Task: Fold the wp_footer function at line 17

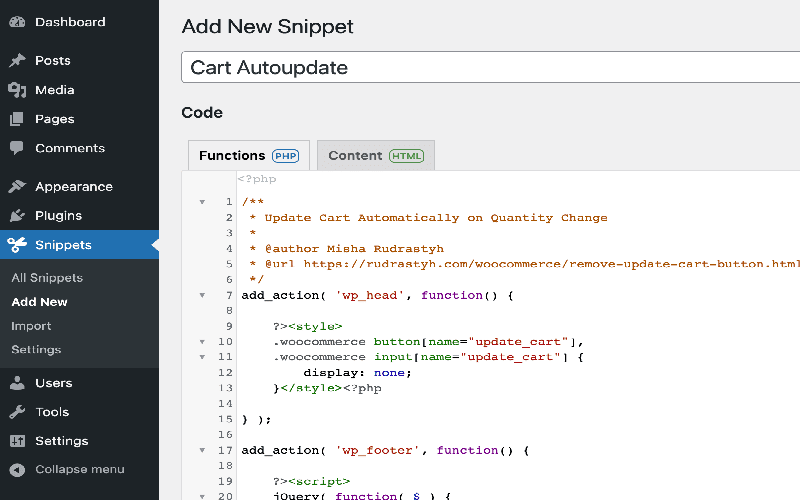Action: click(x=202, y=450)
